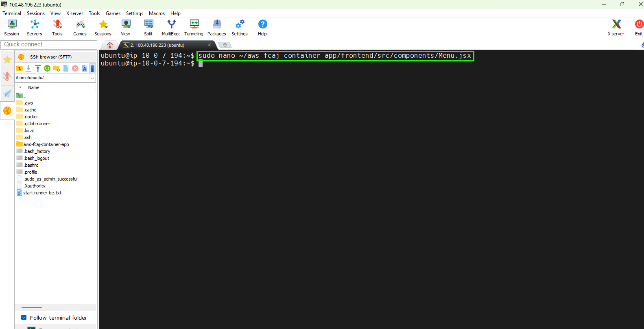644x329 pixels.
Task: Open the Settings gears toolbar icon
Action: coord(240,28)
